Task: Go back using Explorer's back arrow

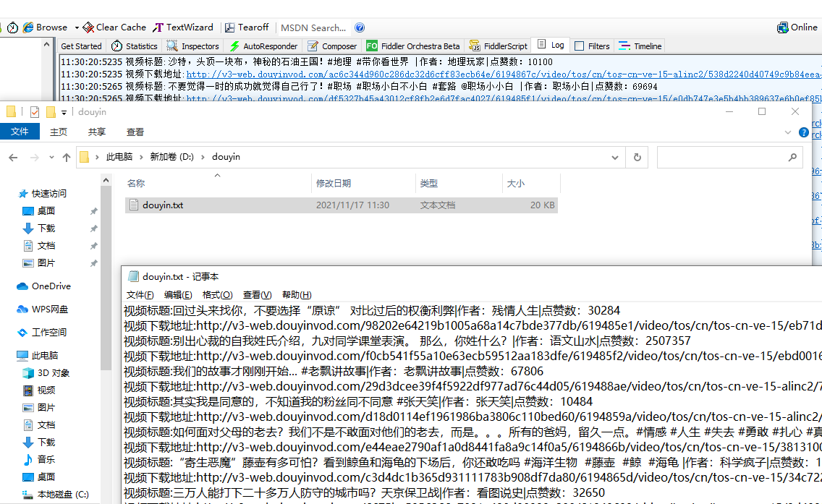Action: coord(13,157)
